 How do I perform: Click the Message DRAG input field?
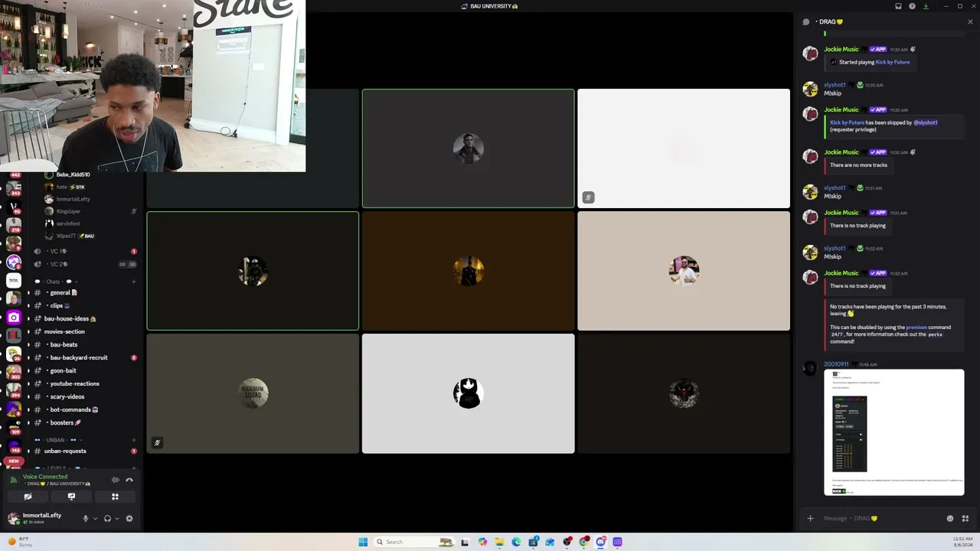tap(880, 518)
